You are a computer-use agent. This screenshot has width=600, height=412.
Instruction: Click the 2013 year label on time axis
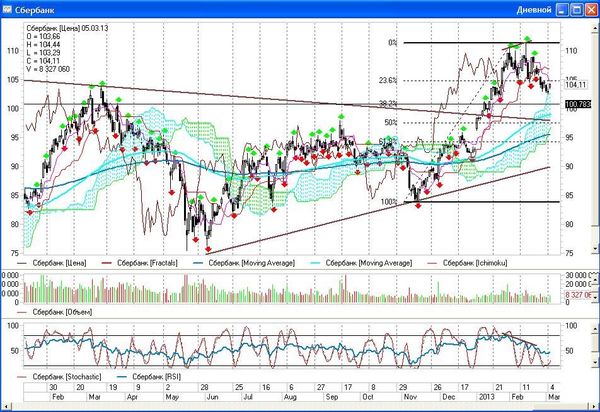tap(487, 397)
